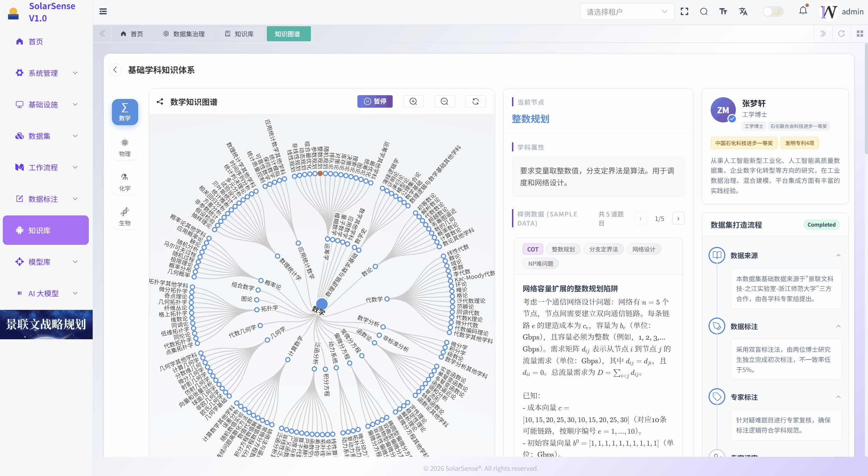
Task: Toggle the dark mode switch
Action: (x=773, y=12)
